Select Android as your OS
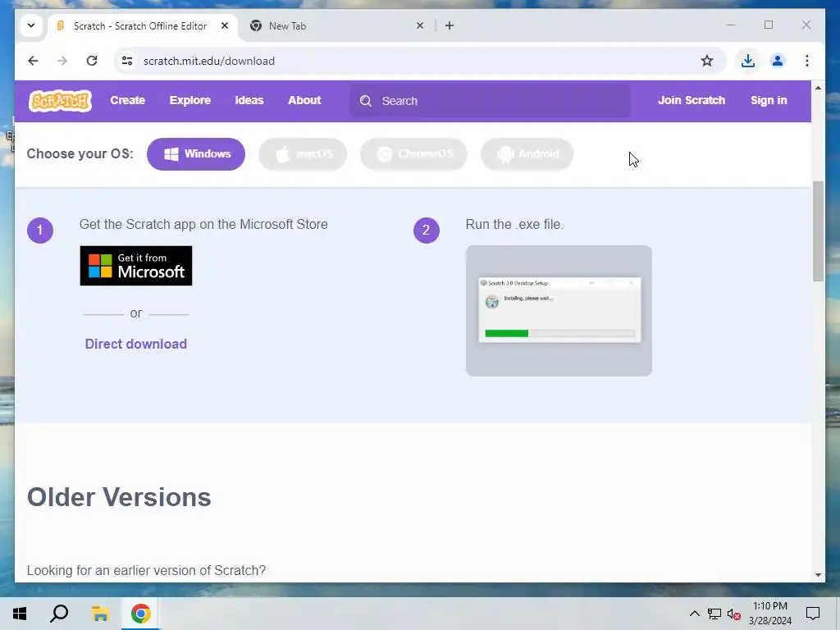840x630 pixels. pos(527,154)
